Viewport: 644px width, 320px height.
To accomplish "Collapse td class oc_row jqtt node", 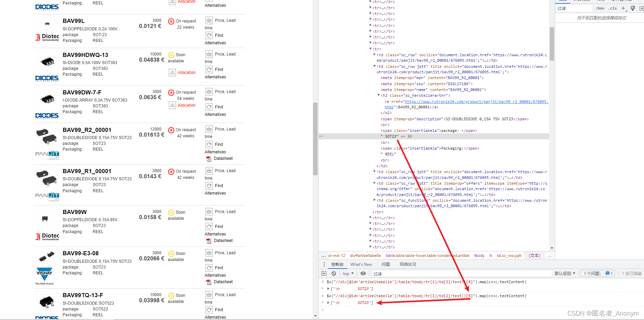I will (374, 66).
